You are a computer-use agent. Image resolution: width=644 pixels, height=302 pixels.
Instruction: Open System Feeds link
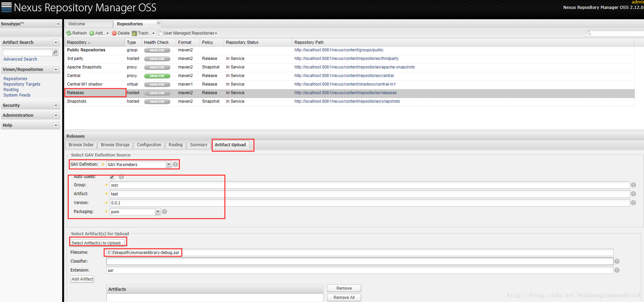tap(17, 95)
